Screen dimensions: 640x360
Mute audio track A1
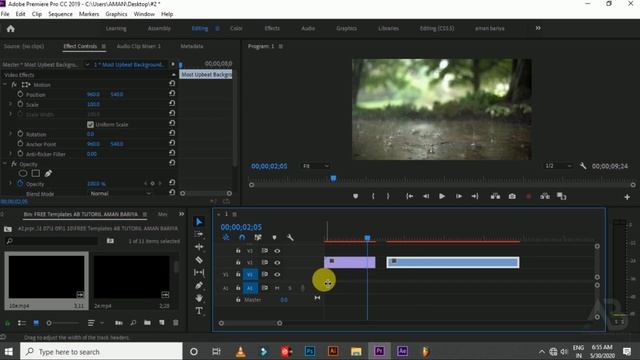277,288
